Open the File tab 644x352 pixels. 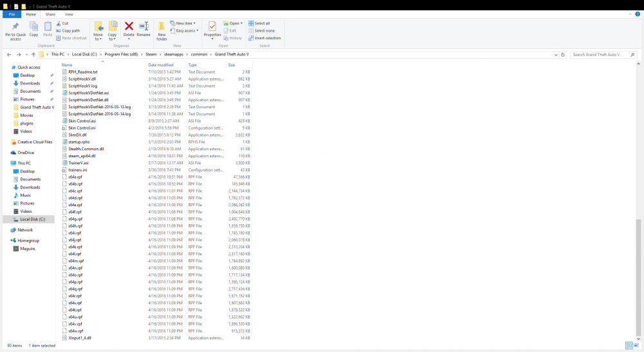(12, 14)
